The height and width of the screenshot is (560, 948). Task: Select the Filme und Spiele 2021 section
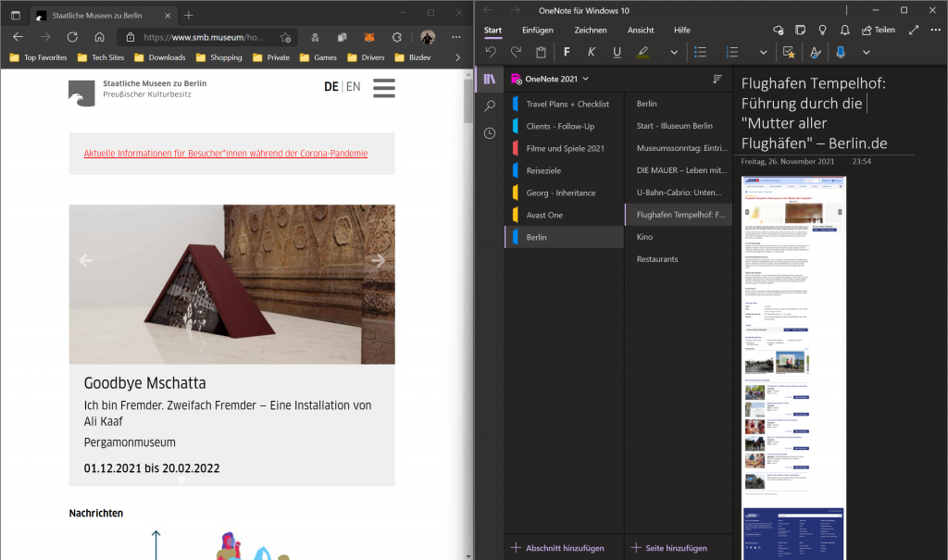pyautogui.click(x=564, y=148)
